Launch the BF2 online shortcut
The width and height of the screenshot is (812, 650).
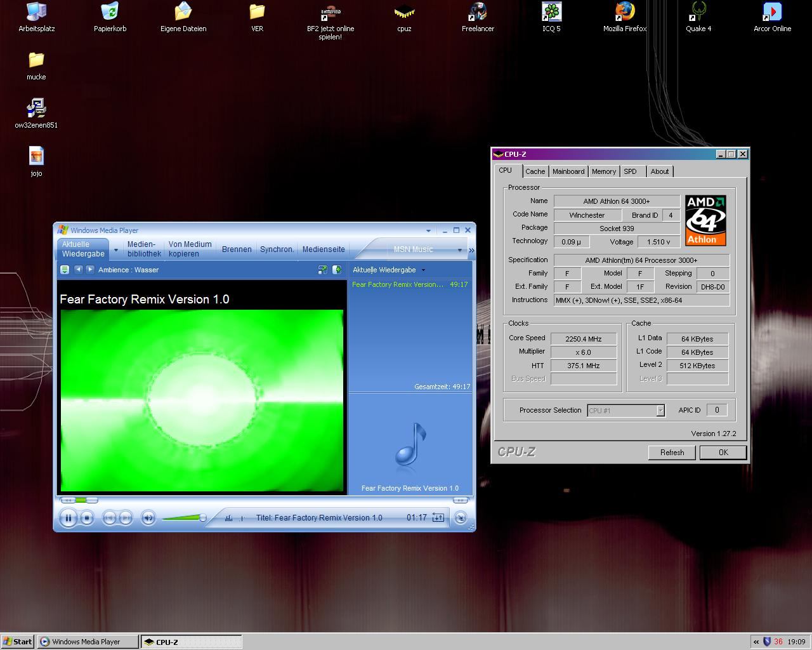(x=331, y=22)
